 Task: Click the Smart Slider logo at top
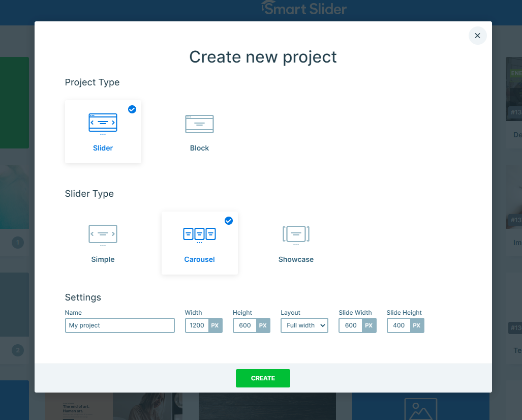[x=303, y=9]
